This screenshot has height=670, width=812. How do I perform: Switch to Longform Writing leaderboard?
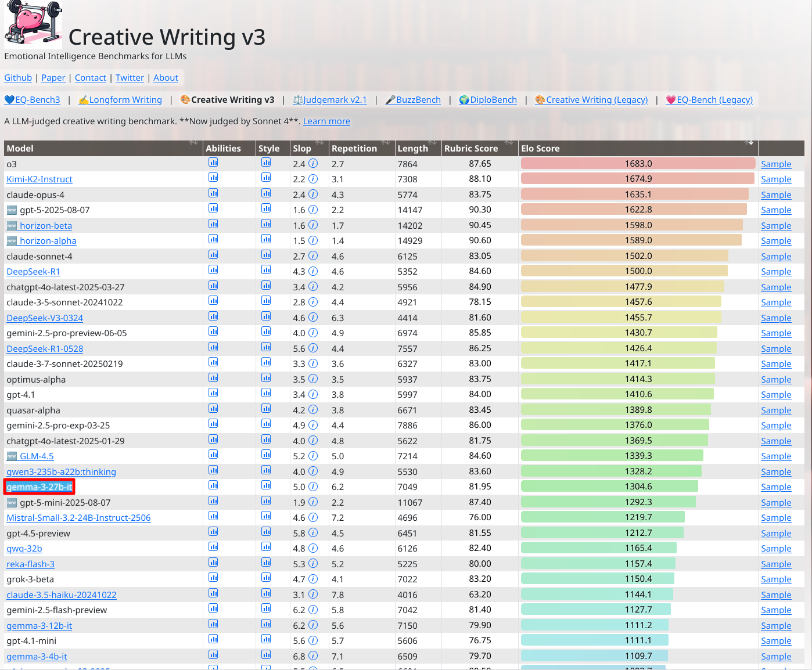pyautogui.click(x=120, y=100)
